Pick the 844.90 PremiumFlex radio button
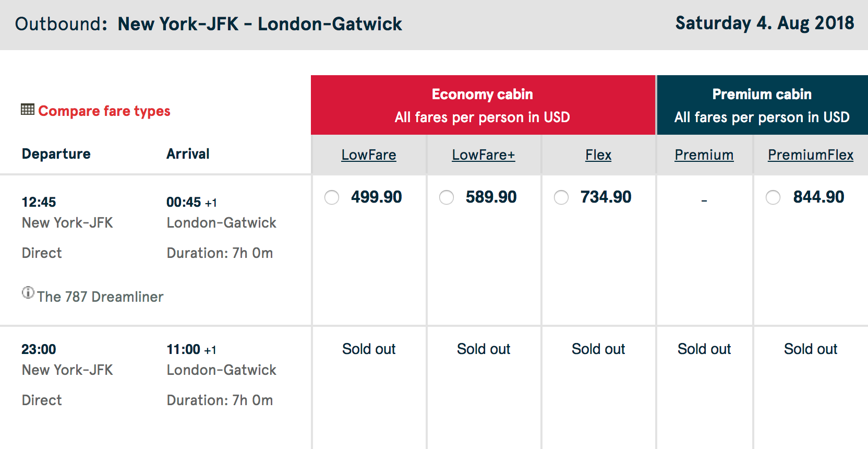This screenshot has width=868, height=449. coord(773,197)
